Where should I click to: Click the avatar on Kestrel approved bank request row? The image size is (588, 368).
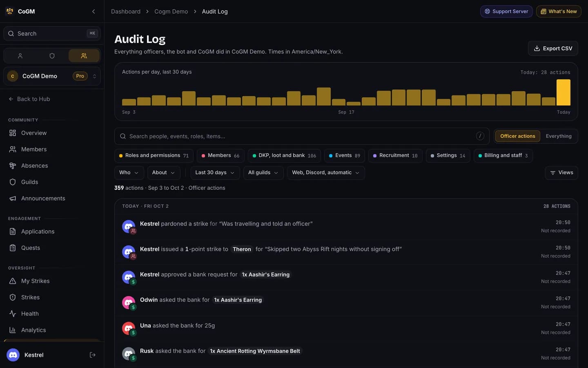coord(129,277)
